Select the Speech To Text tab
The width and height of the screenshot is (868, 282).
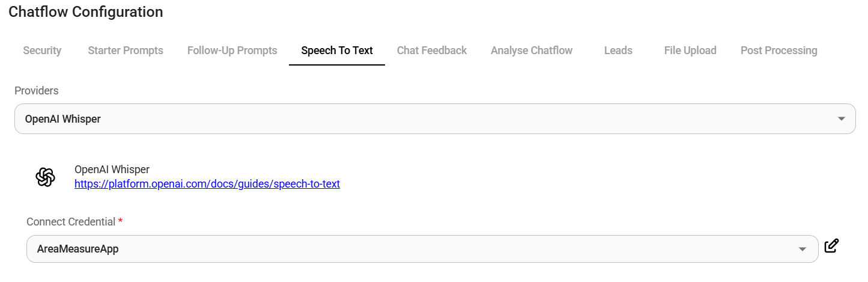[x=337, y=51]
